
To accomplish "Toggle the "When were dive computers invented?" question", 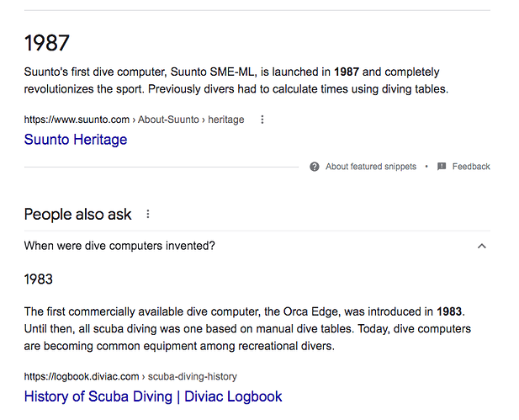I will 119,246.
